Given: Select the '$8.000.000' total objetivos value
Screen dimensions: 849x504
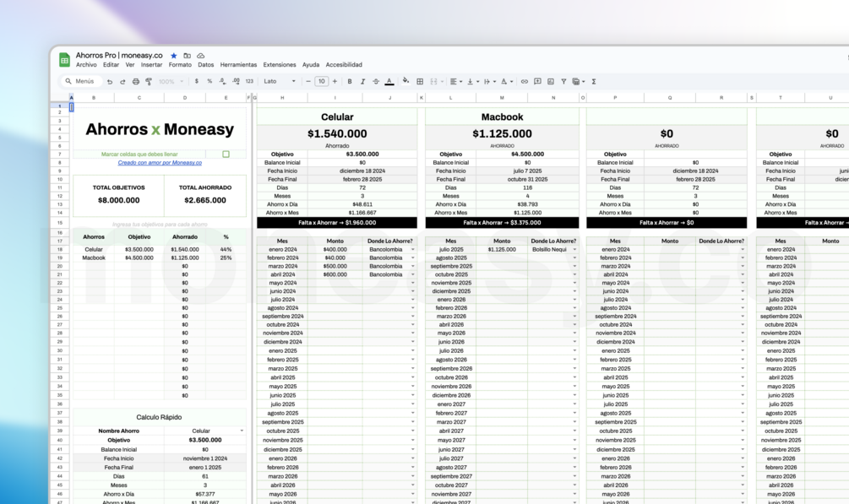Looking at the screenshot, I should click(118, 200).
